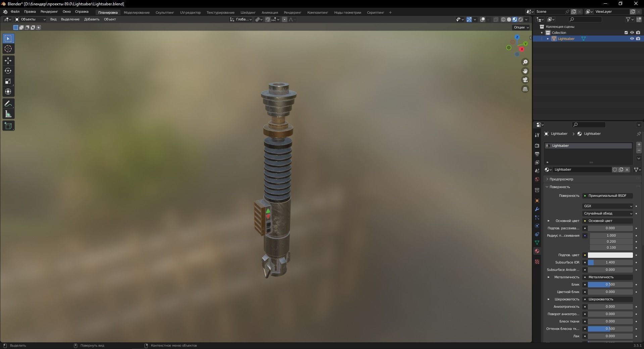Click the Шероховатость linked input button

pos(608,299)
